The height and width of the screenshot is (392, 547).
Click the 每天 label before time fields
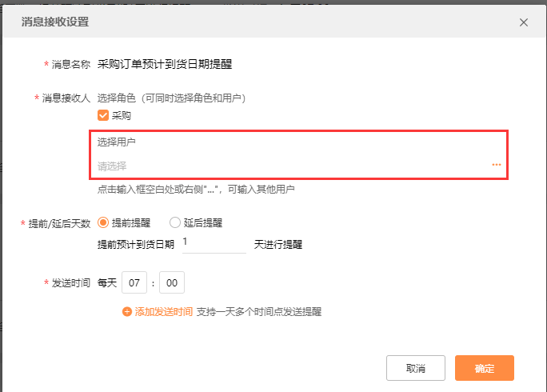point(106,282)
